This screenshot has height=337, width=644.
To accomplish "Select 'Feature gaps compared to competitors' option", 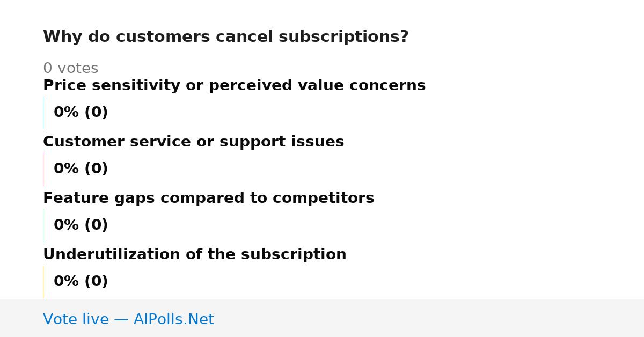I will coord(208,199).
